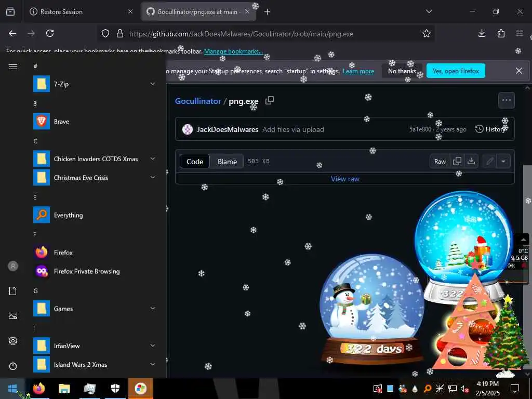Click the Learn more link
532x399 pixels.
pos(358,71)
